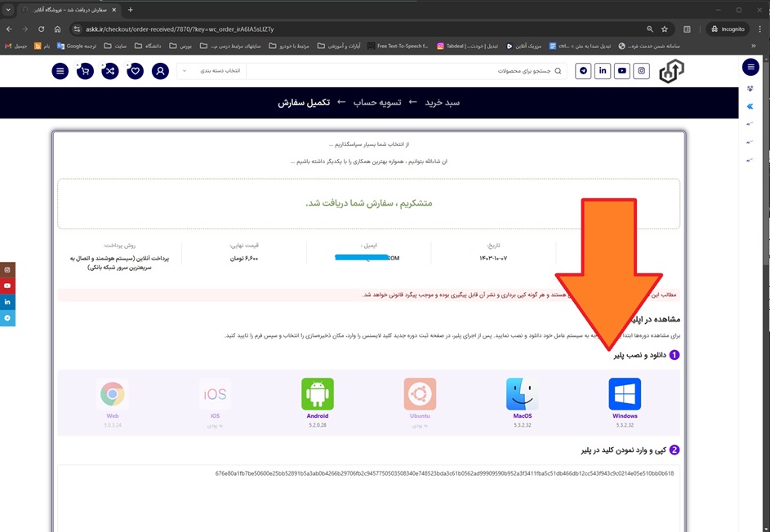Open Instagram icon in the site header

642,71
